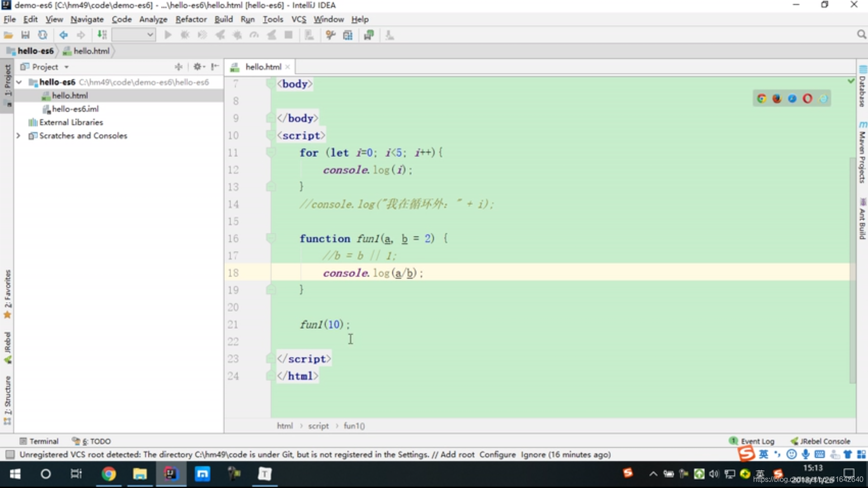
Task: Select hello-es6.iml in the project tree
Action: pyautogui.click(x=75, y=109)
